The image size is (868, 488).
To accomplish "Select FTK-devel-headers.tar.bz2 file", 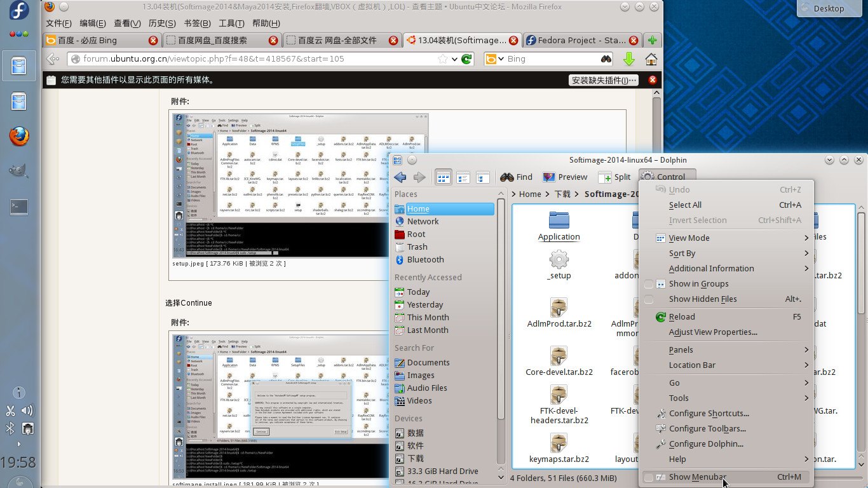I will coord(559,405).
